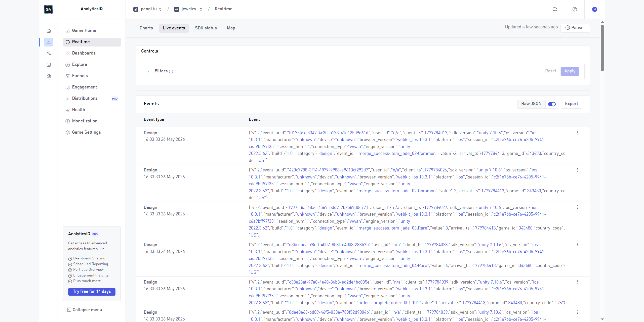Click scrollbar down arrow
Screen dimensions: 644x322
coord(602,319)
